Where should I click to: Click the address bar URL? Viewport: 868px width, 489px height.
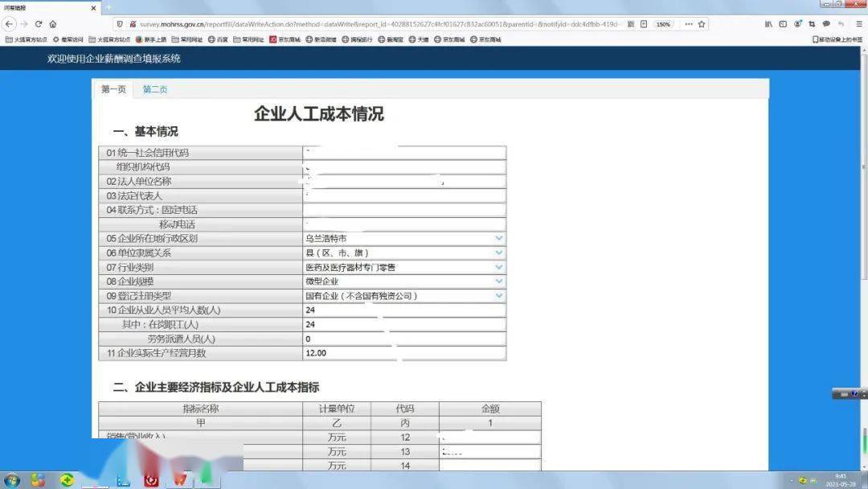(x=378, y=24)
